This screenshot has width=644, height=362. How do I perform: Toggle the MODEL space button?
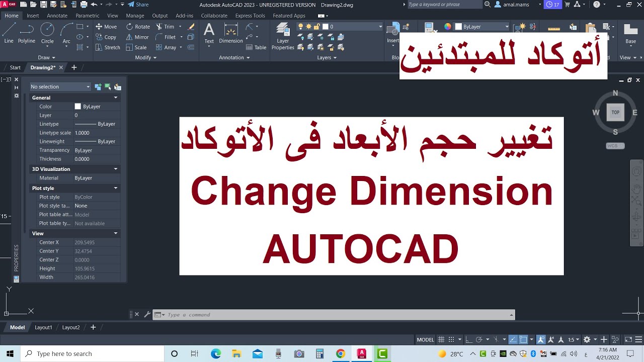coord(425,340)
